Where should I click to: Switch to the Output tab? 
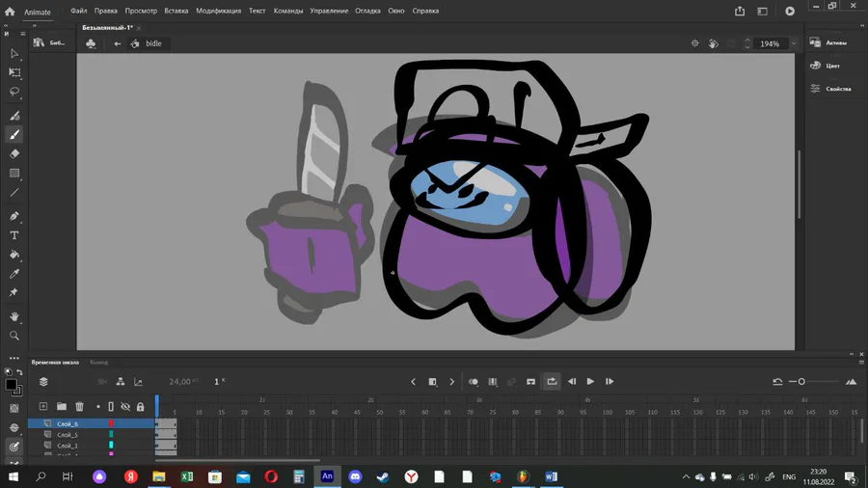[98, 363]
